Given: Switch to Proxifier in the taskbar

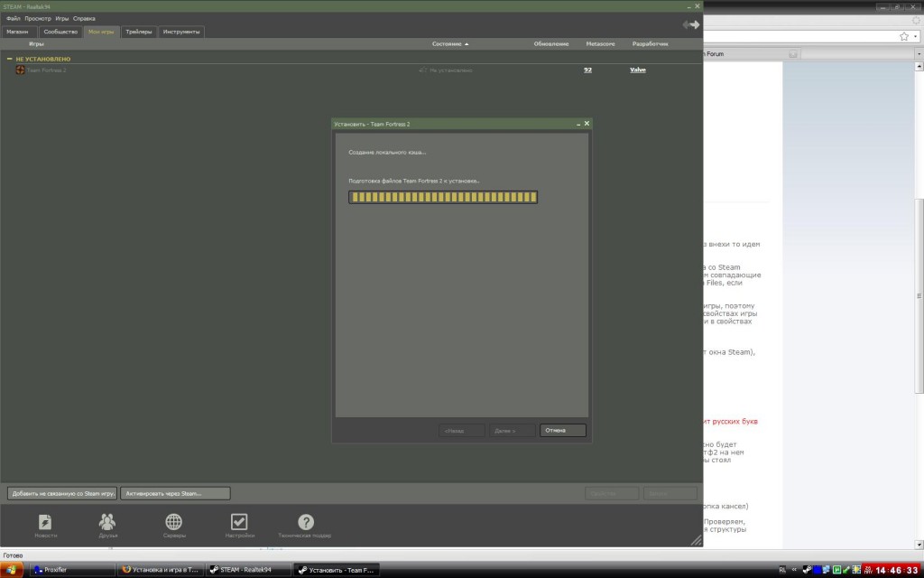Looking at the screenshot, I should [x=72, y=570].
